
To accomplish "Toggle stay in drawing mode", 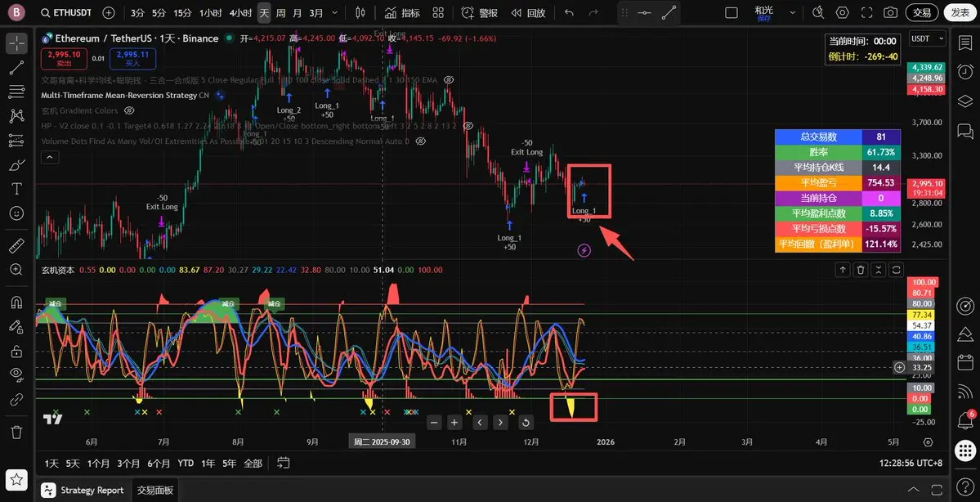I will coord(17,325).
